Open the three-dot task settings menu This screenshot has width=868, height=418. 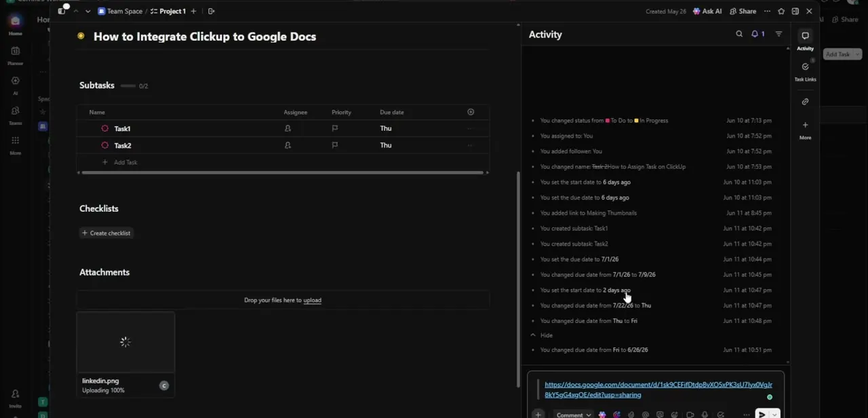coord(767,11)
